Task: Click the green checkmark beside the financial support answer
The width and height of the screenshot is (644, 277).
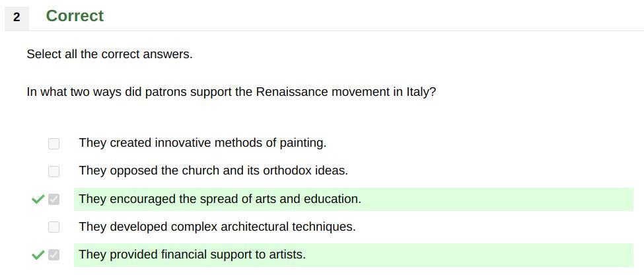Action: click(x=38, y=255)
